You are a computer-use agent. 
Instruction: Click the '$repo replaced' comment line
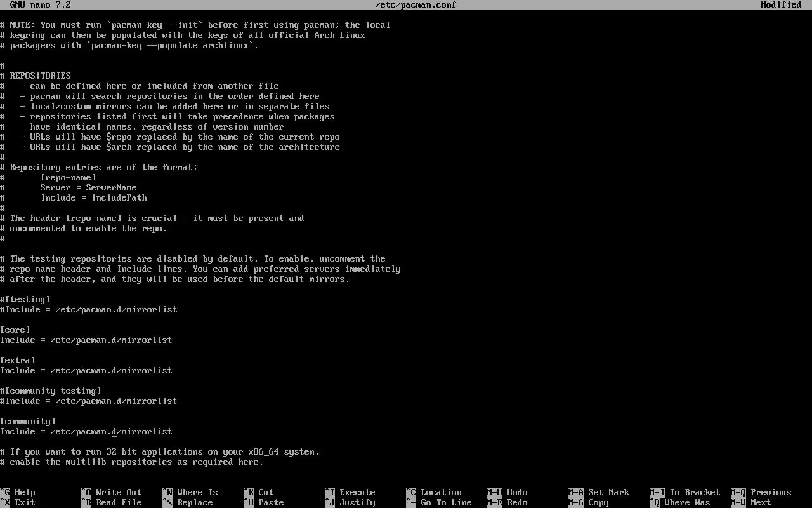click(170, 137)
